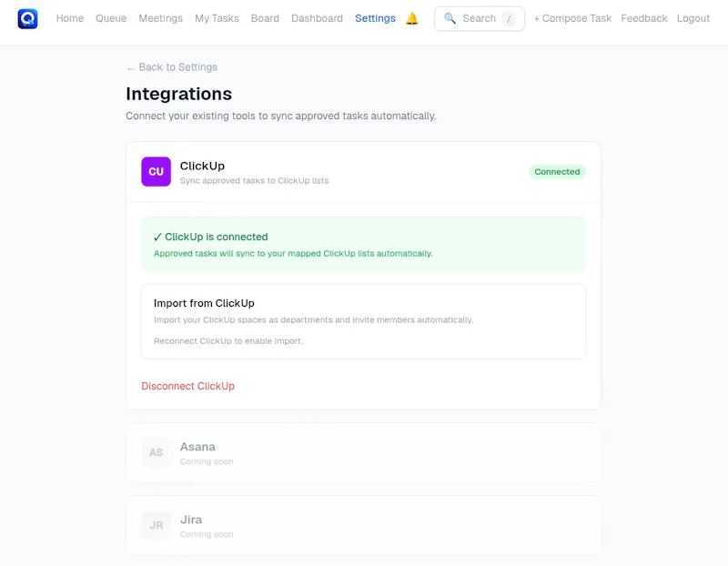Viewport: 728px width, 566px height.
Task: Click "Import your ClickUp spaces" description
Action: point(313,320)
